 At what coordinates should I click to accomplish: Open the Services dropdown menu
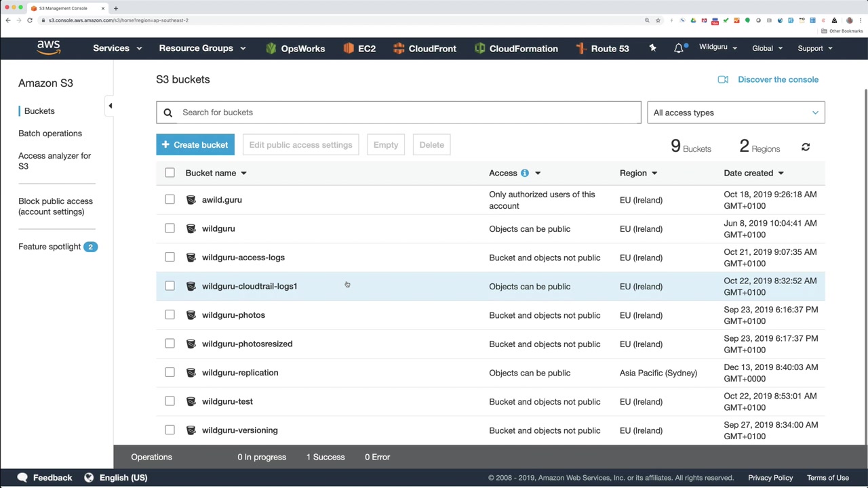(x=117, y=48)
